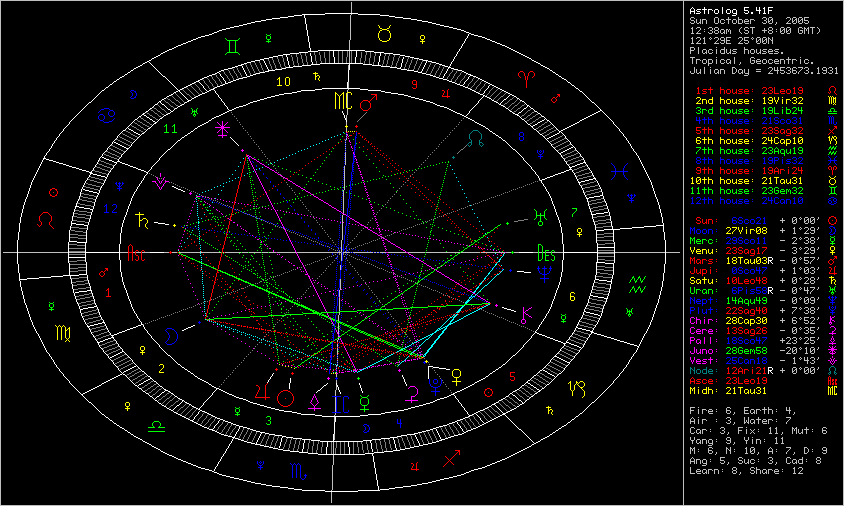Select the house number 10 in the wheel
The height and width of the screenshot is (506, 844).
[284, 82]
